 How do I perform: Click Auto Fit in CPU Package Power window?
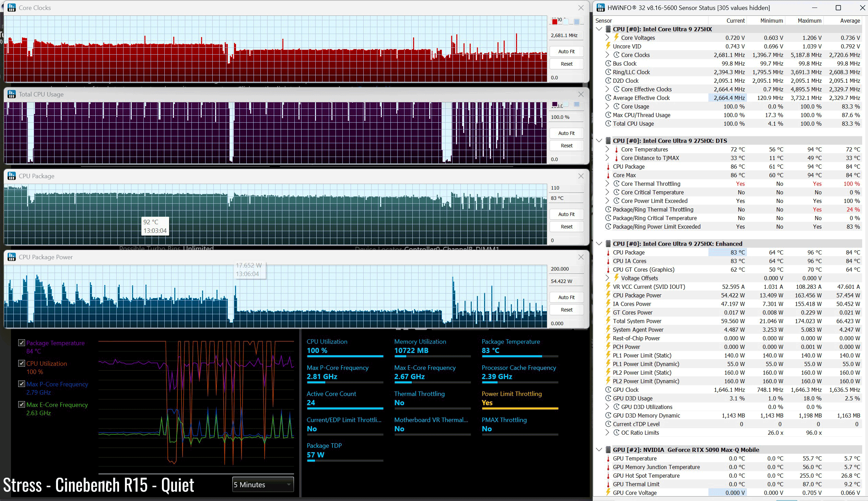(x=566, y=298)
